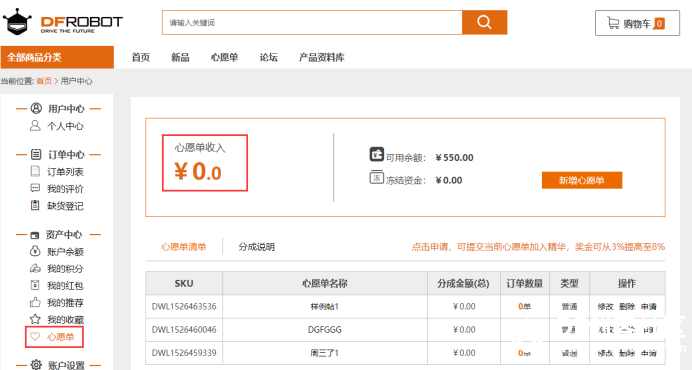Open 我的收藏 in sidebar
This screenshot has height=370, width=692.
65,320
